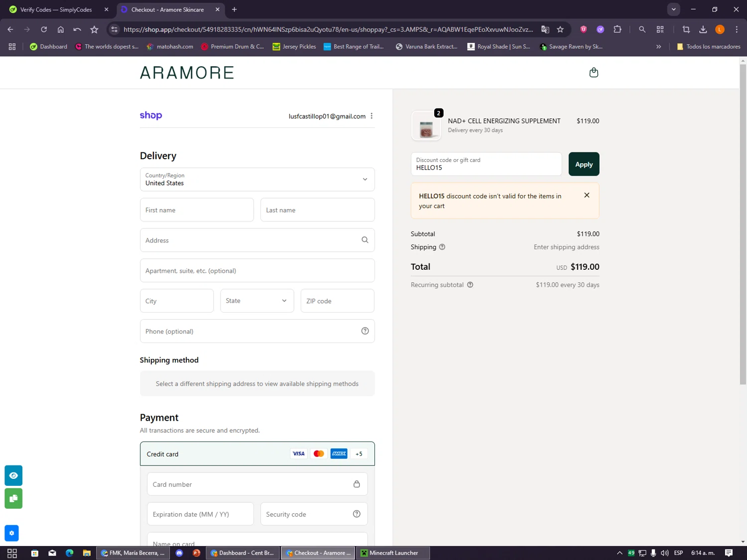
Task: Click the browser back arrow
Action: (x=10, y=29)
